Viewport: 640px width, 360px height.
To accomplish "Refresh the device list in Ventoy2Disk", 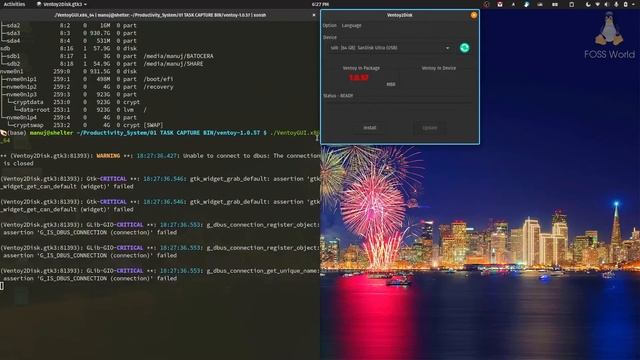I will 464,48.
